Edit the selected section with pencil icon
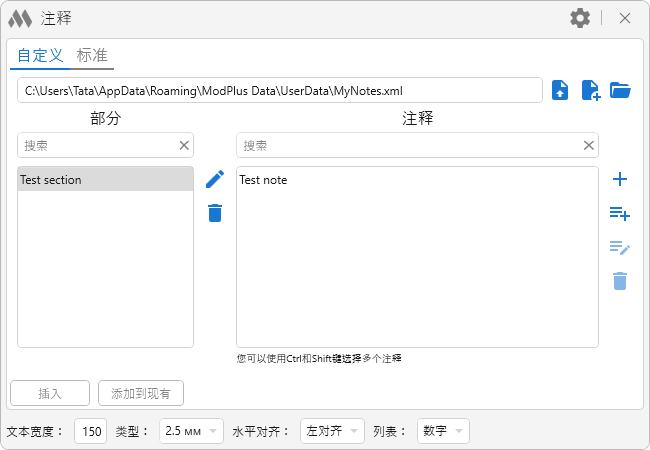 pos(215,179)
